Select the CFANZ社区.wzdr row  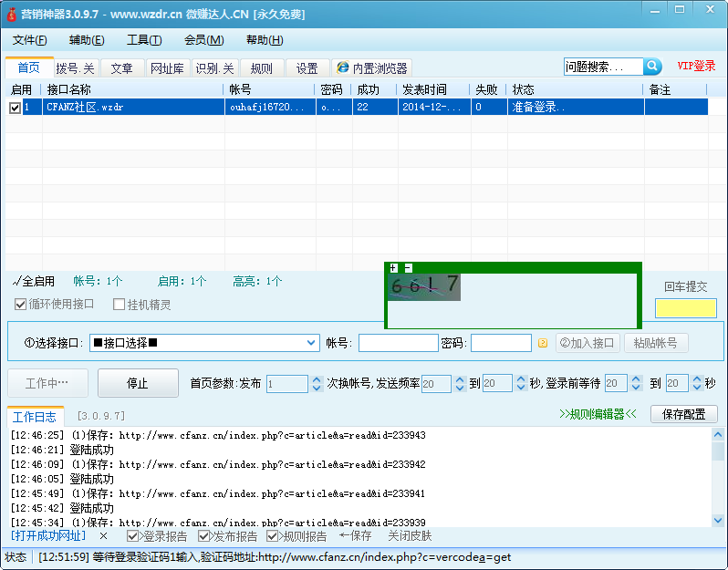point(357,108)
